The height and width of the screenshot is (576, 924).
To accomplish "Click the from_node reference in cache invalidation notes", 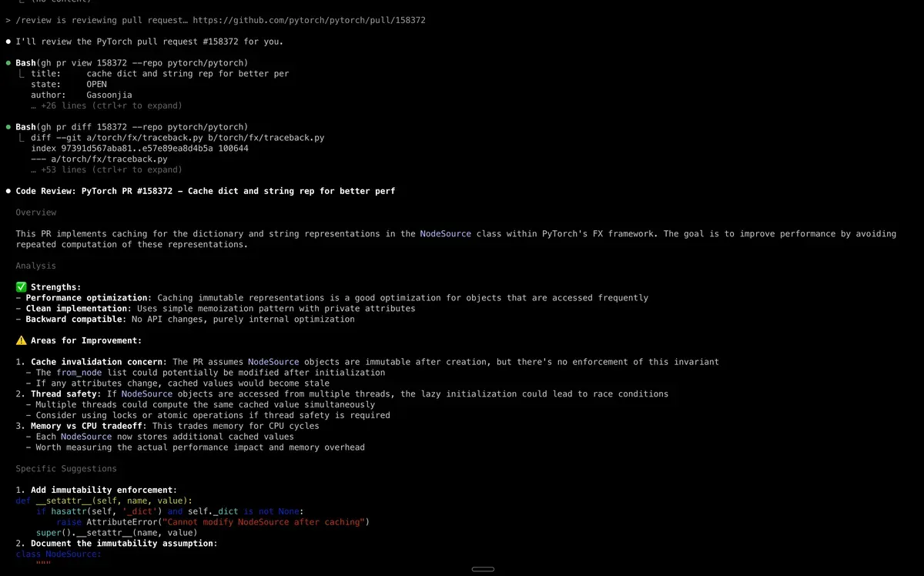I will pos(79,373).
